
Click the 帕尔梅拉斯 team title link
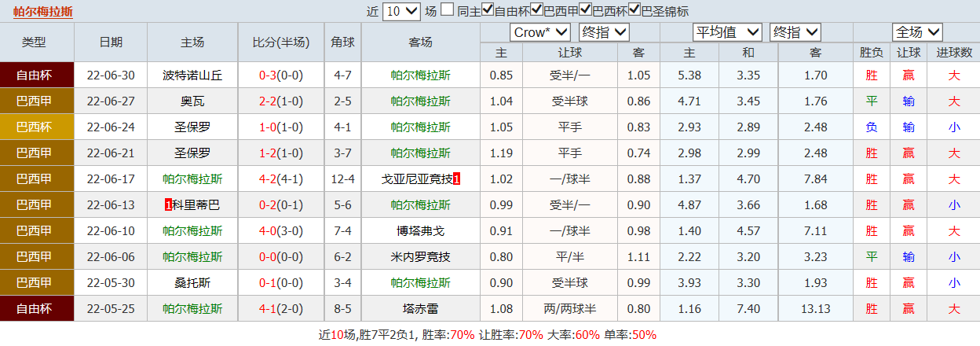tap(43, 11)
